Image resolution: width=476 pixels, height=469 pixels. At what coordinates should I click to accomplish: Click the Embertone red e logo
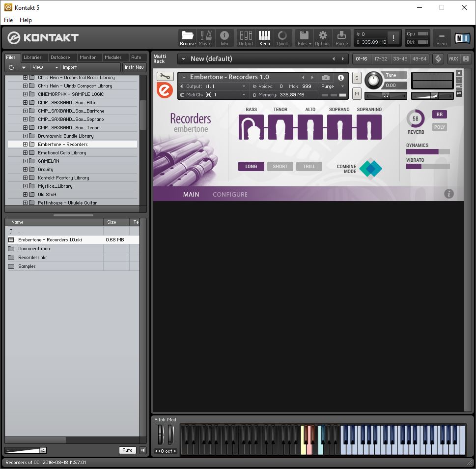(165, 90)
